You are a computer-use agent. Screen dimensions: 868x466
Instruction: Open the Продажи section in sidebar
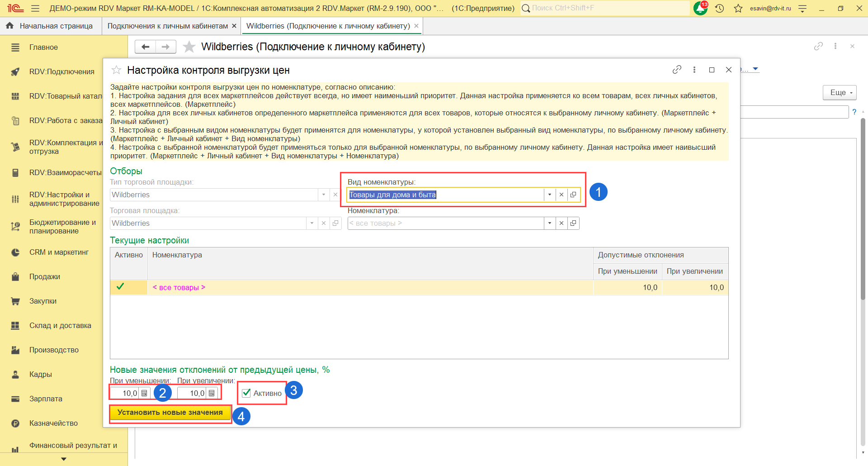pyautogui.click(x=45, y=276)
